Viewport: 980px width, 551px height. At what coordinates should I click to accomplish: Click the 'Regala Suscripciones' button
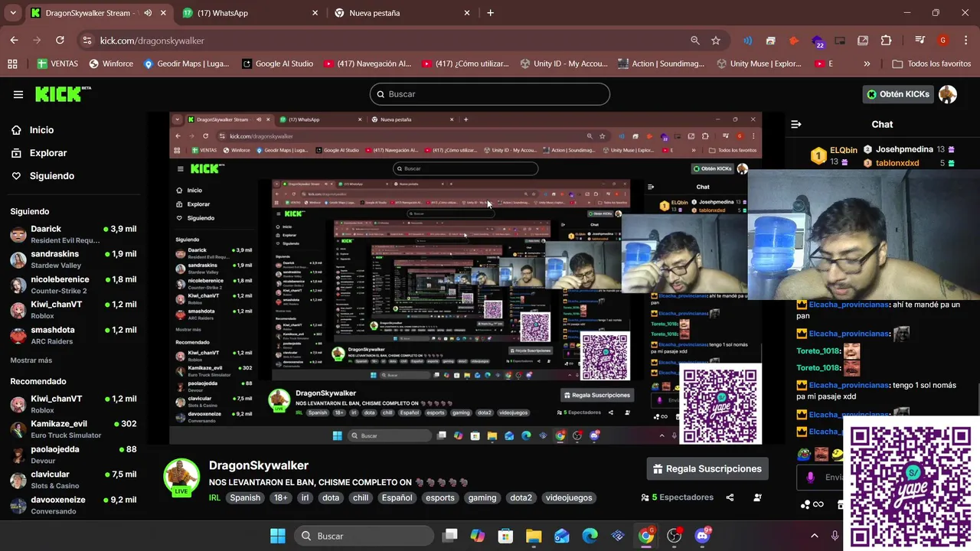click(707, 468)
